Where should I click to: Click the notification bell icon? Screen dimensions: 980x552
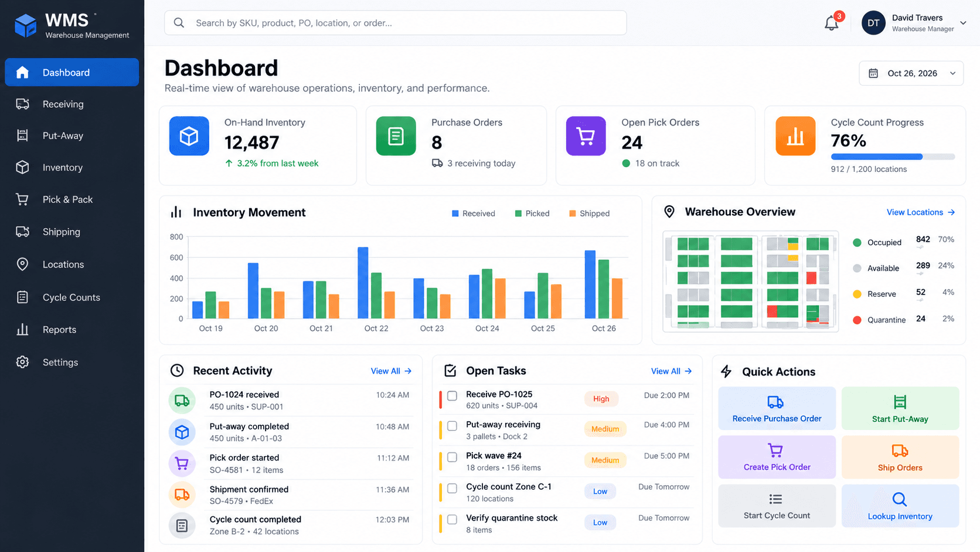click(x=831, y=23)
